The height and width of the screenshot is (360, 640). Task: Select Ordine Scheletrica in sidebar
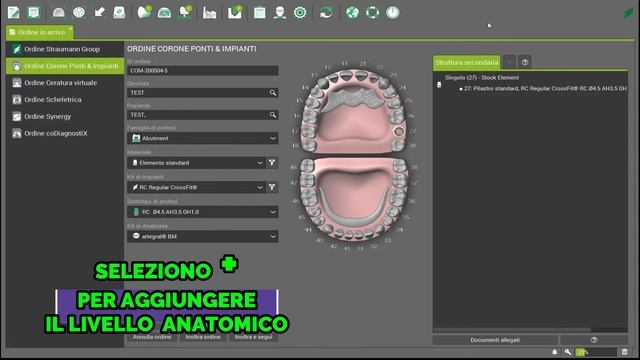(65, 100)
